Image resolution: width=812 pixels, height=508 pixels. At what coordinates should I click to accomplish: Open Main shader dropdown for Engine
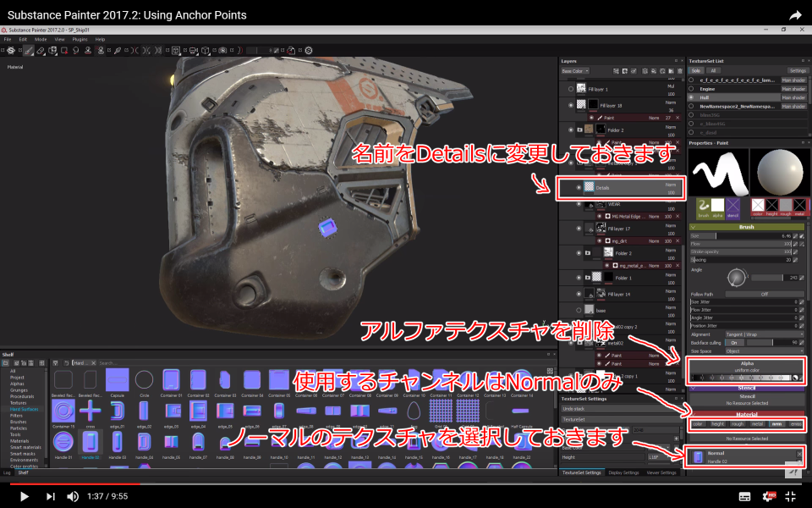(x=793, y=89)
